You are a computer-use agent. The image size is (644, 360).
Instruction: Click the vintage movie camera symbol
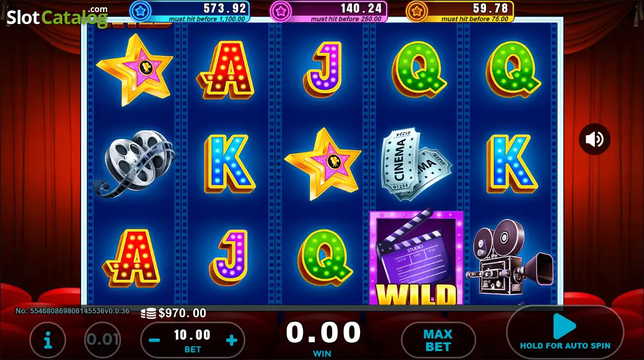click(509, 257)
